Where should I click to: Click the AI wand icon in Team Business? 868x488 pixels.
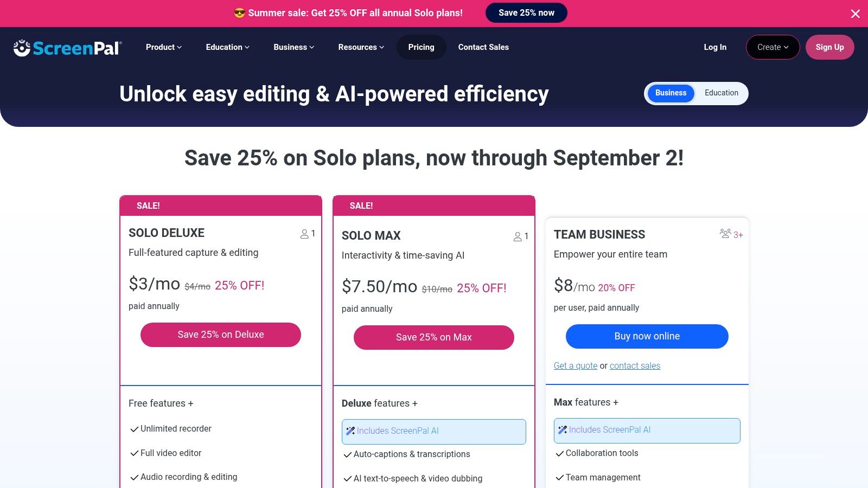(563, 430)
